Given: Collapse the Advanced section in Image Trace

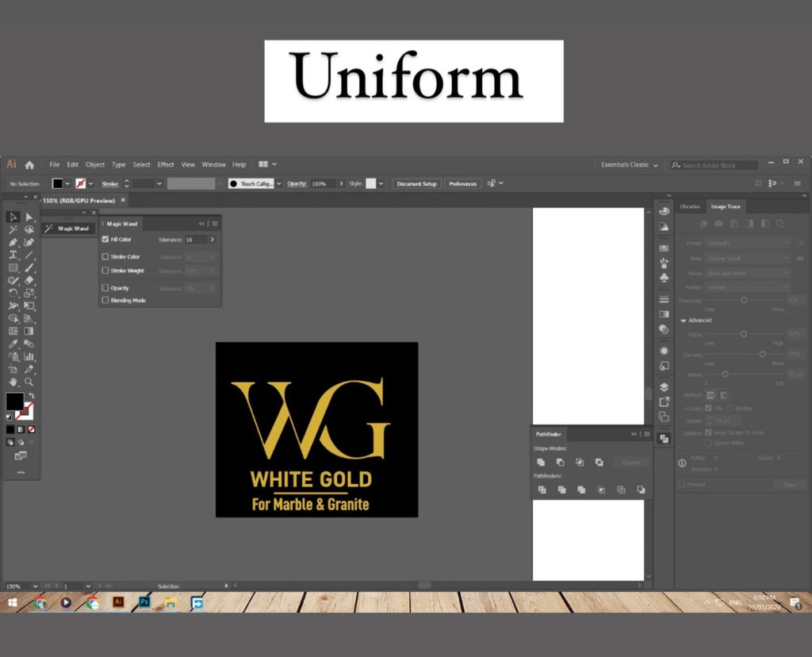Looking at the screenshot, I should click(684, 321).
